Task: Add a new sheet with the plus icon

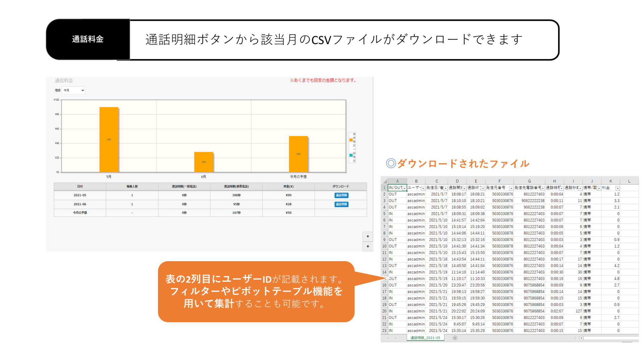Action: [455, 338]
